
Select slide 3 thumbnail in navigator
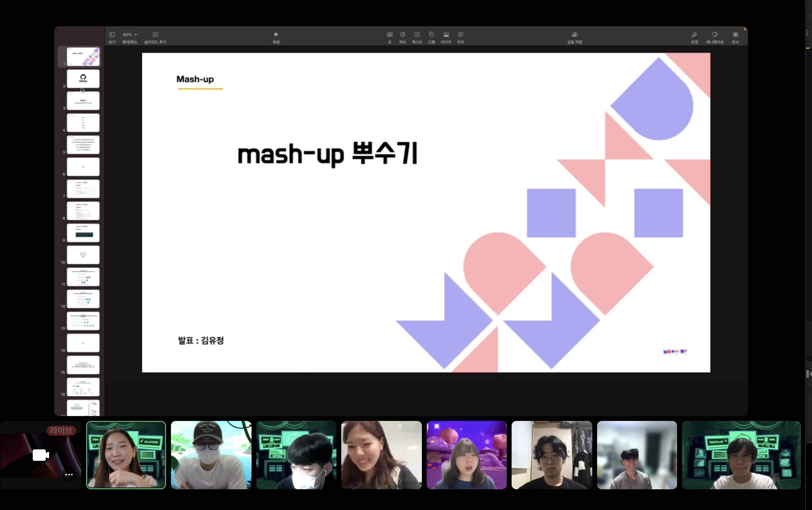83,101
